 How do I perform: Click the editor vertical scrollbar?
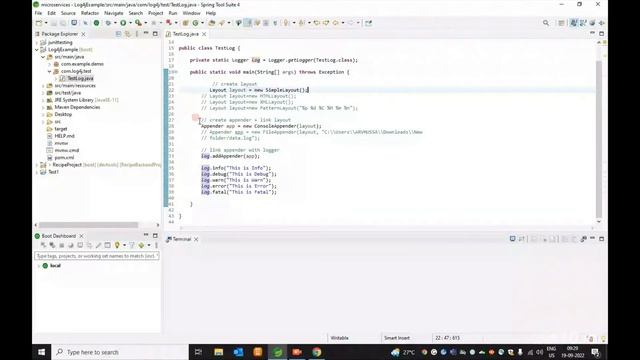point(599,139)
